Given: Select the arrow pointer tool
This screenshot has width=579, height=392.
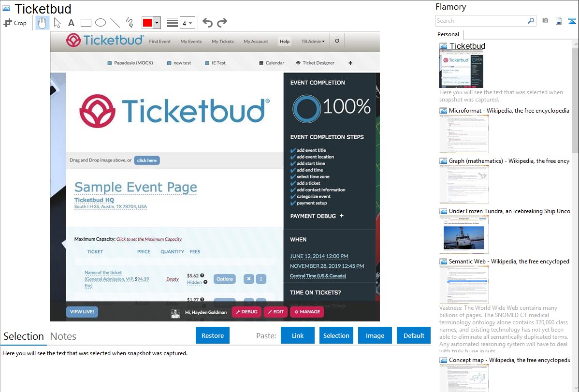Looking at the screenshot, I should click(57, 23).
